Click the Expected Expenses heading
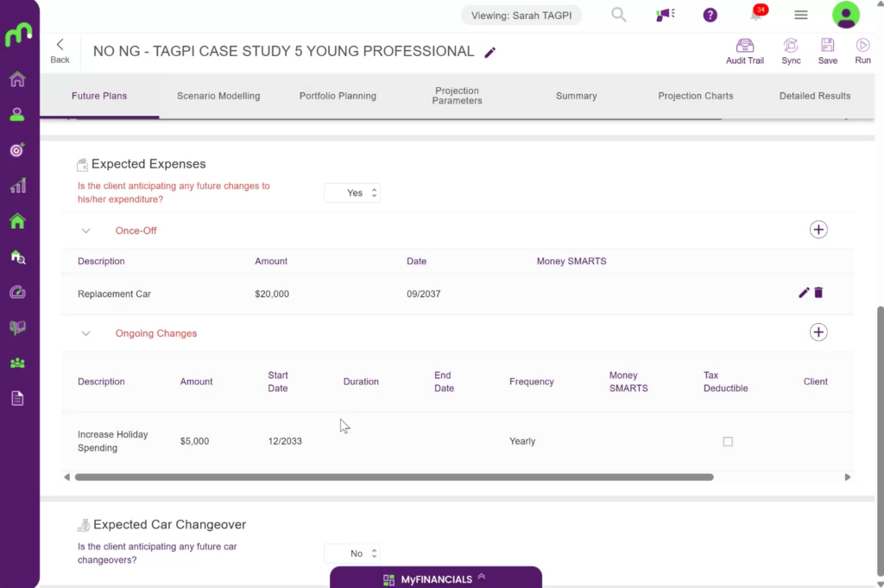Viewport: 884px width, 588px height. point(148,164)
